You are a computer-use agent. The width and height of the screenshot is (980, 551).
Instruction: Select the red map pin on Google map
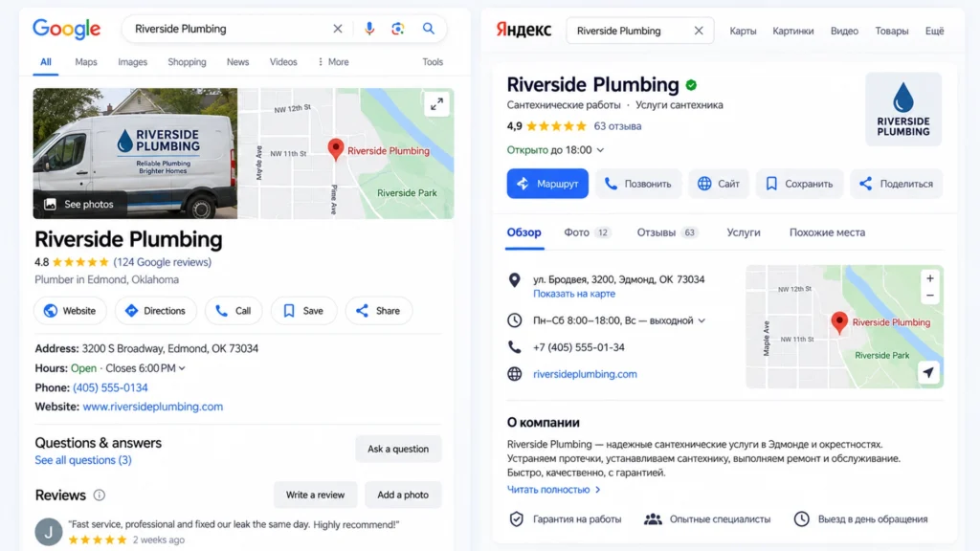(336, 150)
